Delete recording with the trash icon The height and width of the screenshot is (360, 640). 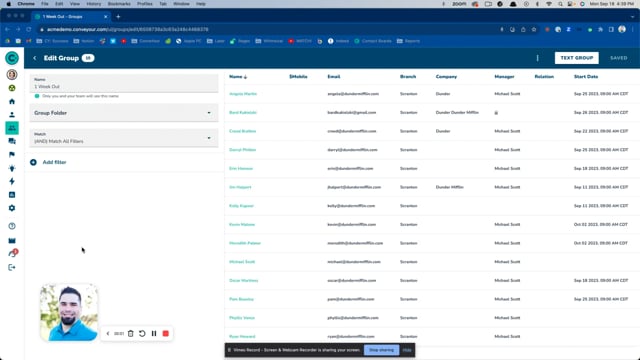pos(131,333)
